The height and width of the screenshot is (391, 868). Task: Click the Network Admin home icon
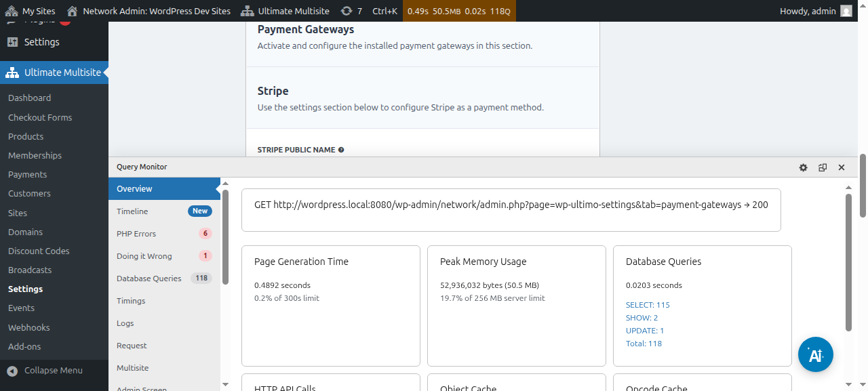coord(72,11)
